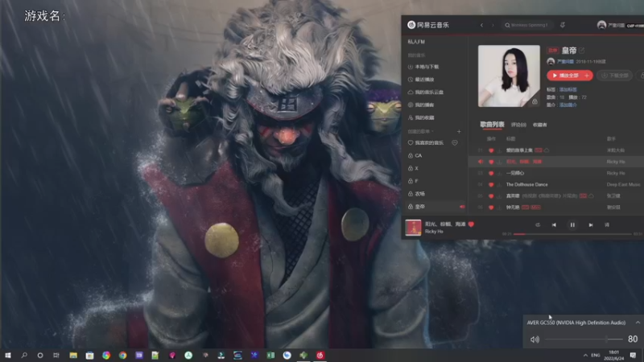This screenshot has width=644, height=362.
Task: Download song 01 via download icon
Action: point(499,150)
